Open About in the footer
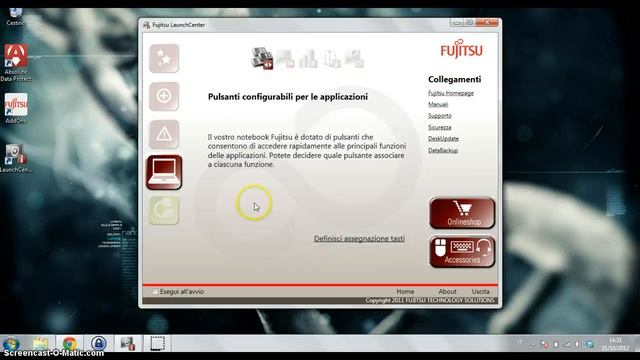The width and height of the screenshot is (640, 360). click(447, 291)
